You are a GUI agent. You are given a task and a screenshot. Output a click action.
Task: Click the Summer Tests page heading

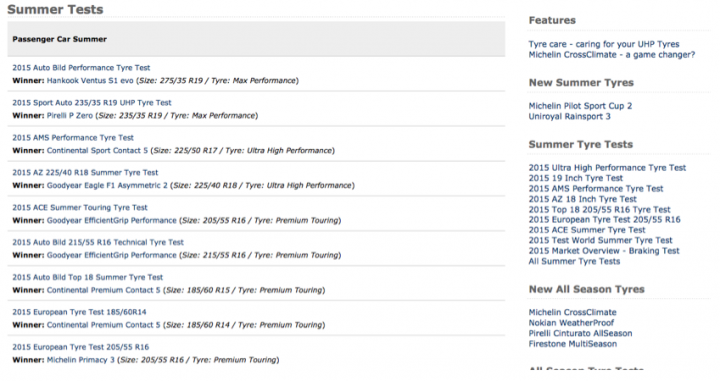[55, 9]
